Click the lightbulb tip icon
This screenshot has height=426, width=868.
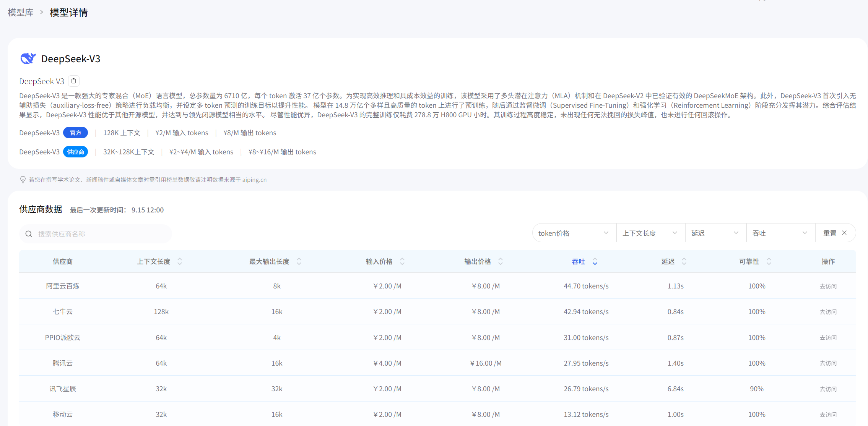pos(23,180)
